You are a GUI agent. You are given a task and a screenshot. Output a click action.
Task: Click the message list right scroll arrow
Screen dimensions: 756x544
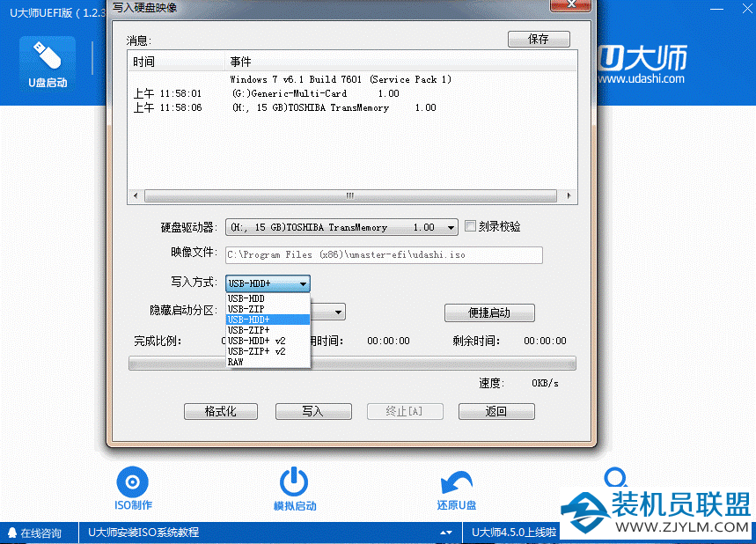pyautogui.click(x=569, y=195)
